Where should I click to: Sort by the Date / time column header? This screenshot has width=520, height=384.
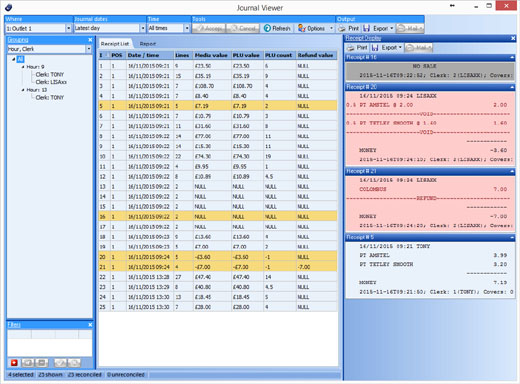click(150, 55)
